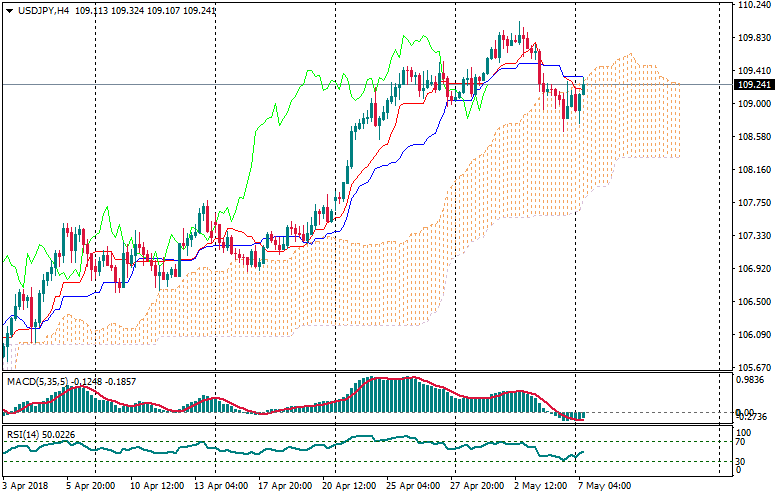Click the 7 May 04:00 time label

click(x=603, y=487)
